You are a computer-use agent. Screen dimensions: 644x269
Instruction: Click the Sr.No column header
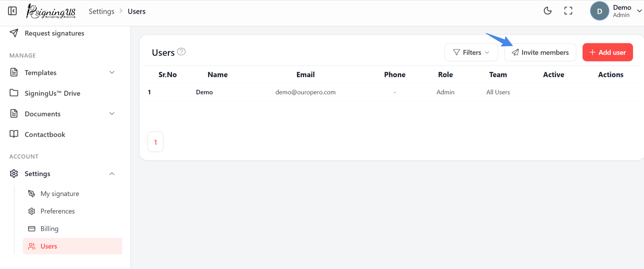pos(168,75)
